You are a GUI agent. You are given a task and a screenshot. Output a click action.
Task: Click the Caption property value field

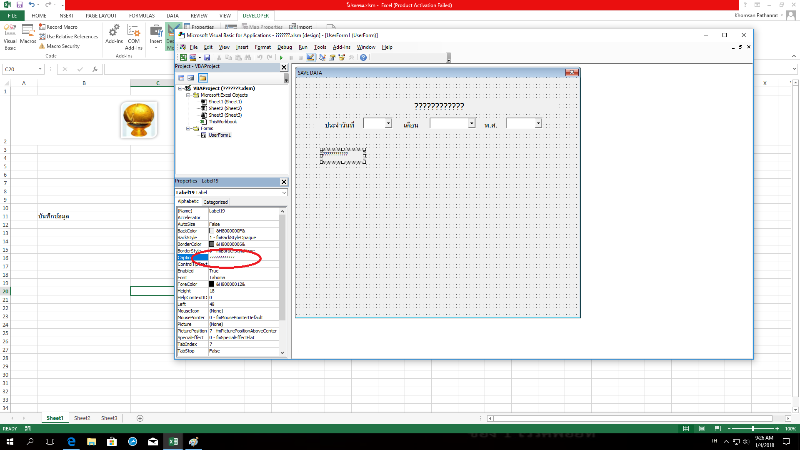[x=245, y=257]
